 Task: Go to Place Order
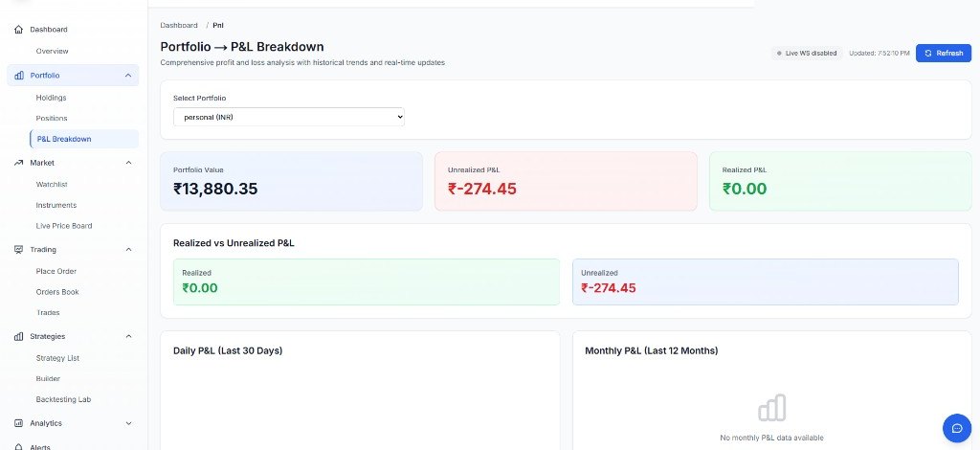click(x=56, y=271)
